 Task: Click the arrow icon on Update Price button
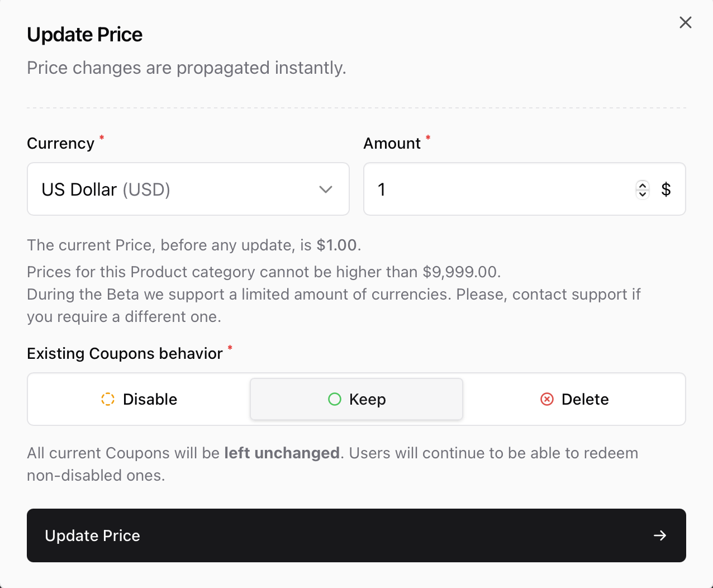660,535
